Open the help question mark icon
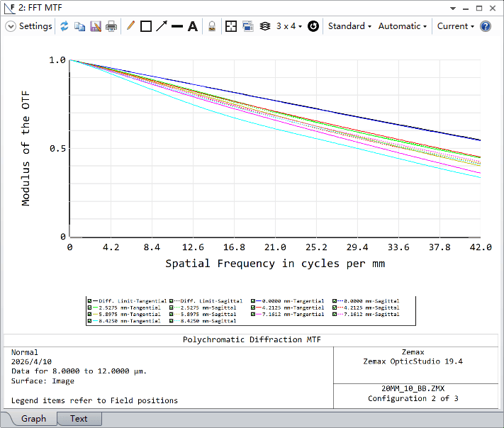Screen dimensions: 504x428 pos(486,26)
